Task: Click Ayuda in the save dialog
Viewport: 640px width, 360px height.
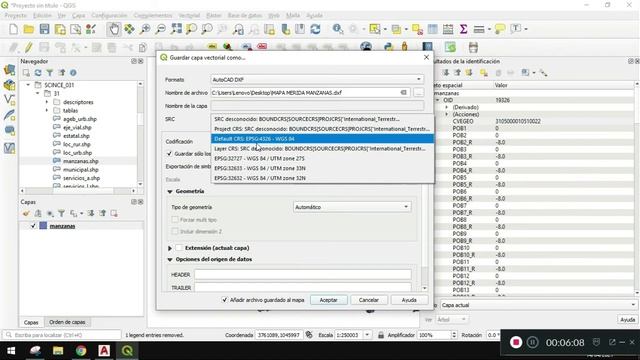Action: (x=409, y=300)
